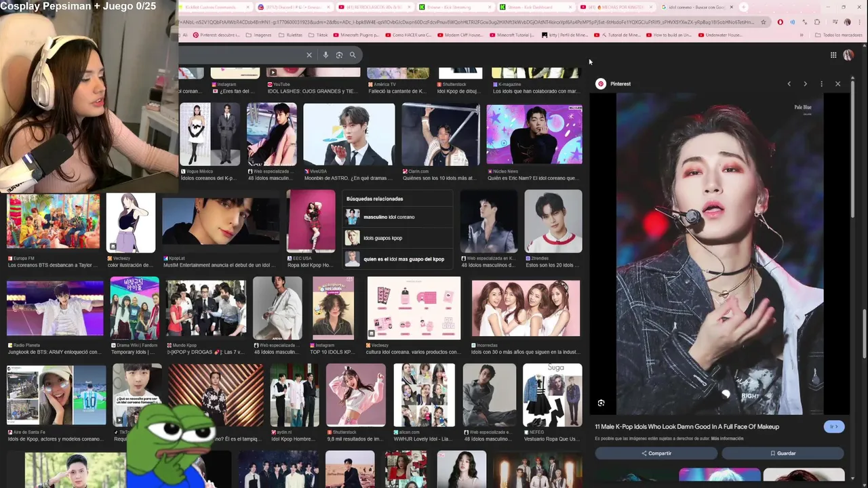Open the Aire de Santa Fe idols thumbnail
Image resolution: width=868 pixels, height=488 pixels.
[x=56, y=395]
